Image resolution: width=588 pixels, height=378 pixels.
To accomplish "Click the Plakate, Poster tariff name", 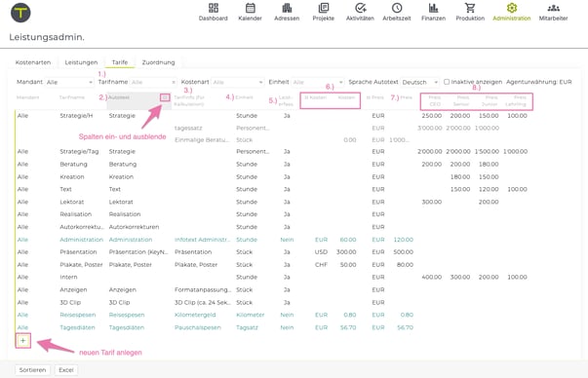I will 81,264.
